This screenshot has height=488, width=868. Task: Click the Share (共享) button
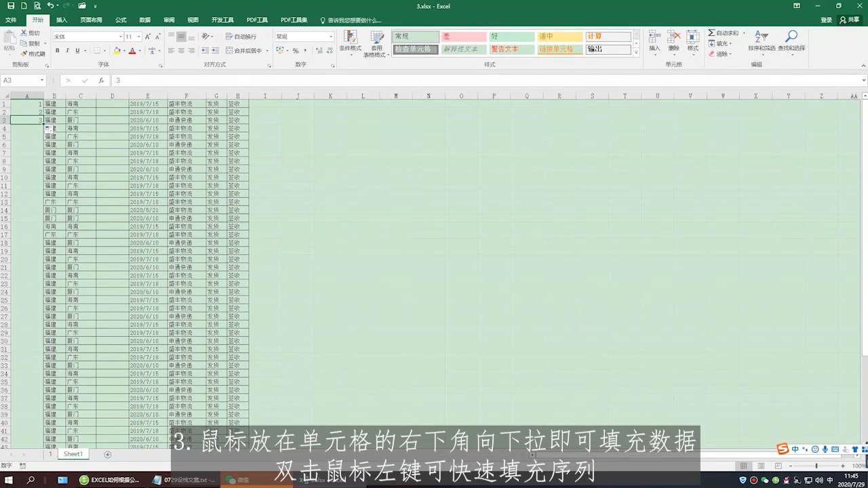coord(848,20)
